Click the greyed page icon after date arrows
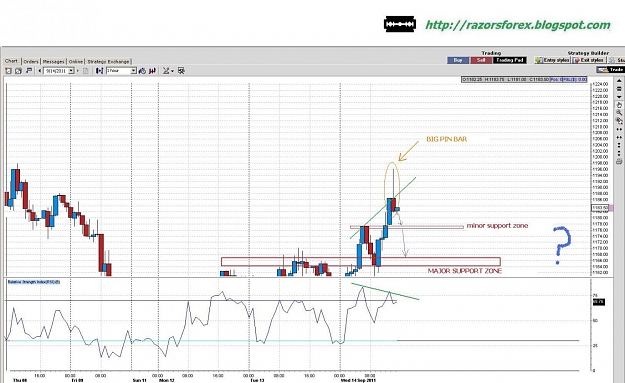The image size is (625, 383). (x=85, y=71)
